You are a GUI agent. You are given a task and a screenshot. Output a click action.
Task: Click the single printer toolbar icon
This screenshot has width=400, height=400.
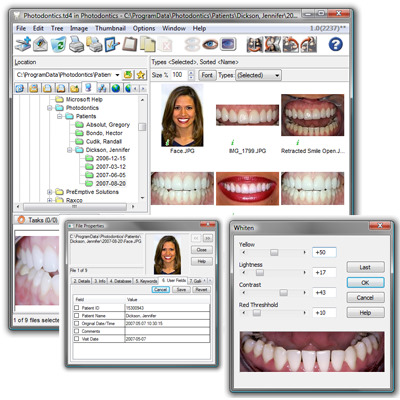pyautogui.click(x=76, y=44)
